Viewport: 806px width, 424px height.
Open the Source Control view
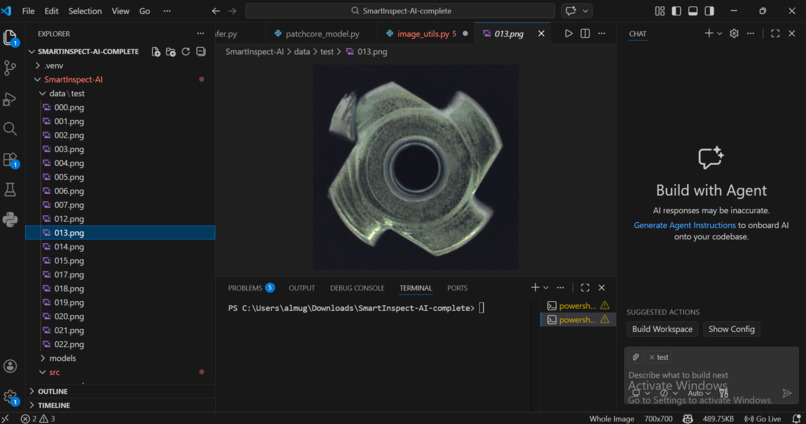click(10, 68)
